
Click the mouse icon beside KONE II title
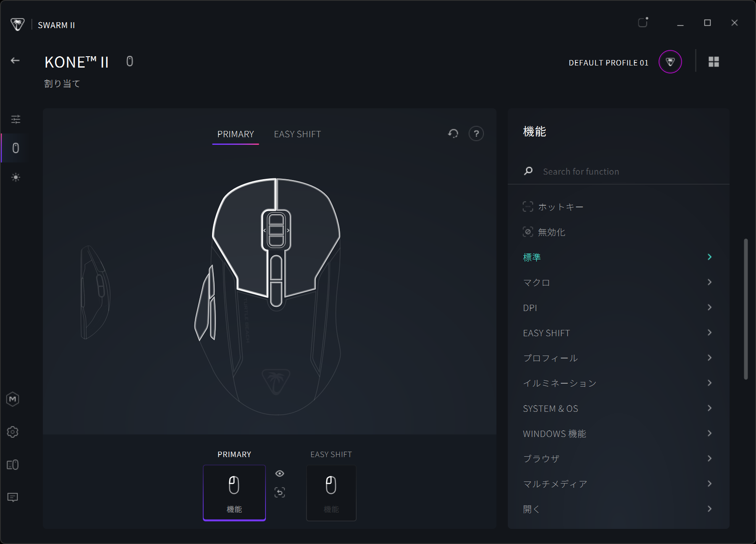click(130, 61)
